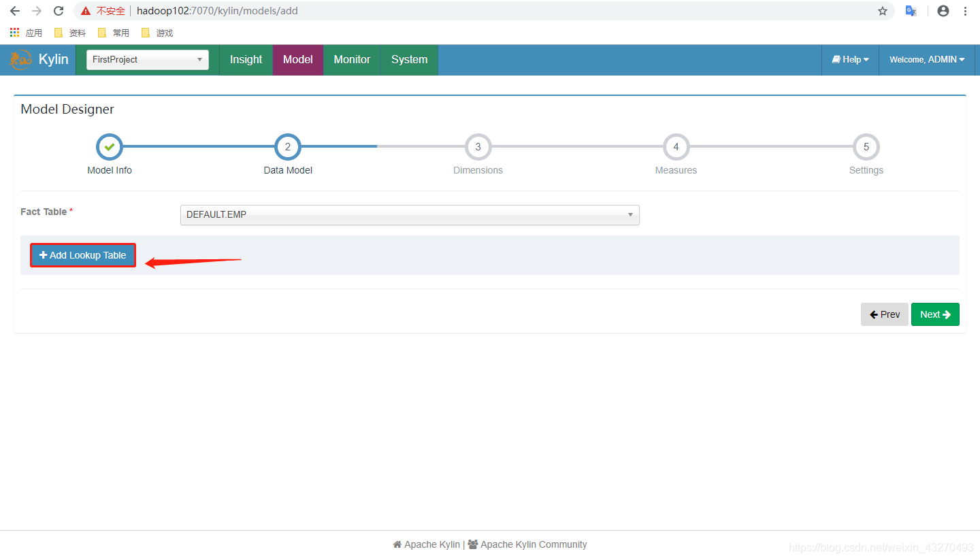
Task: Open the Help dropdown menu
Action: click(x=851, y=60)
